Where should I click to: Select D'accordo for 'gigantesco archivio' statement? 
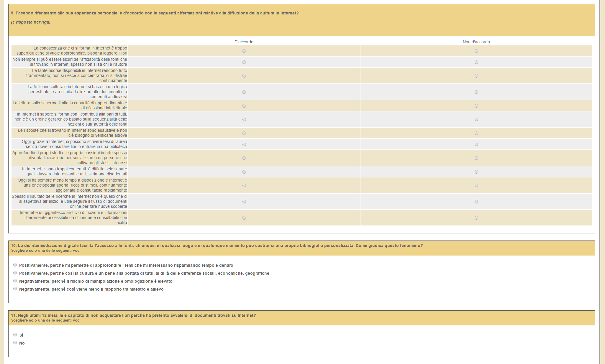(x=244, y=218)
